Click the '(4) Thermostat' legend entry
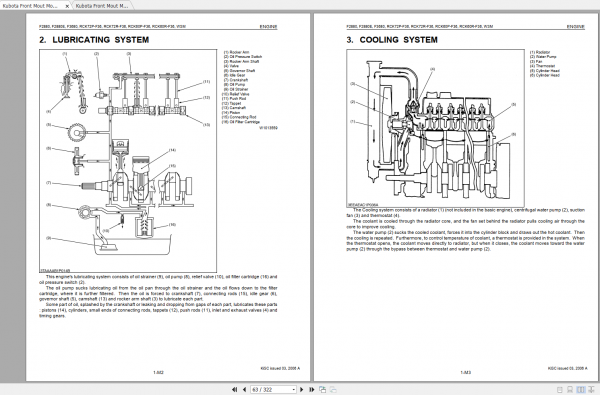The width and height of the screenshot is (600, 395). pyautogui.click(x=543, y=66)
